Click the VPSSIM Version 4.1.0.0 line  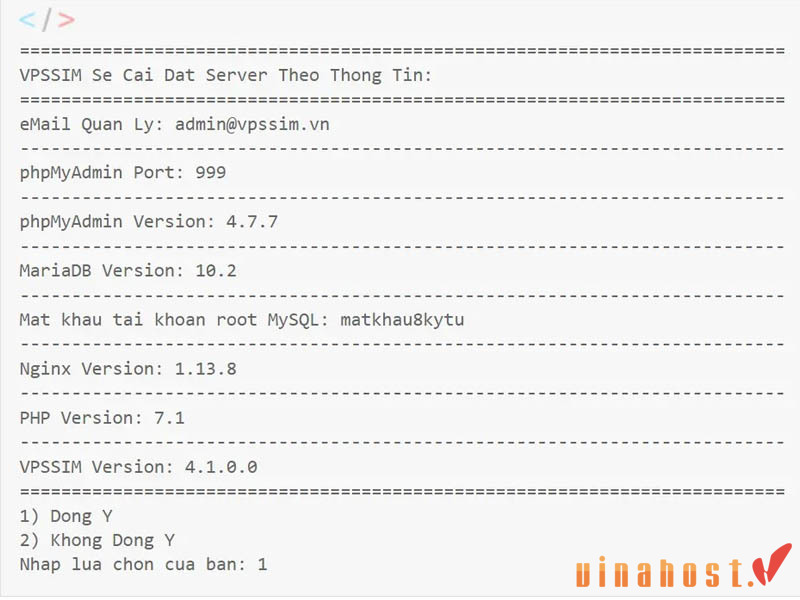(138, 467)
